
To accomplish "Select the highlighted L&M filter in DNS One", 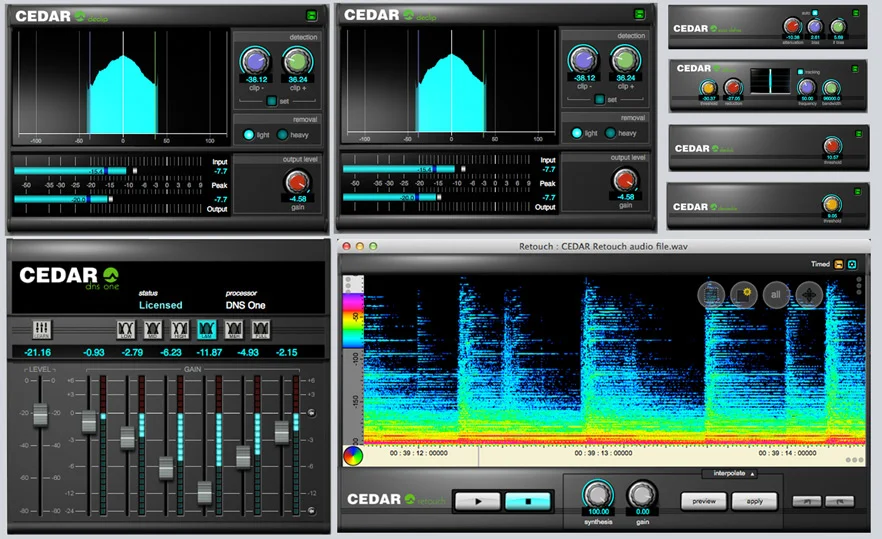I will coord(207,329).
